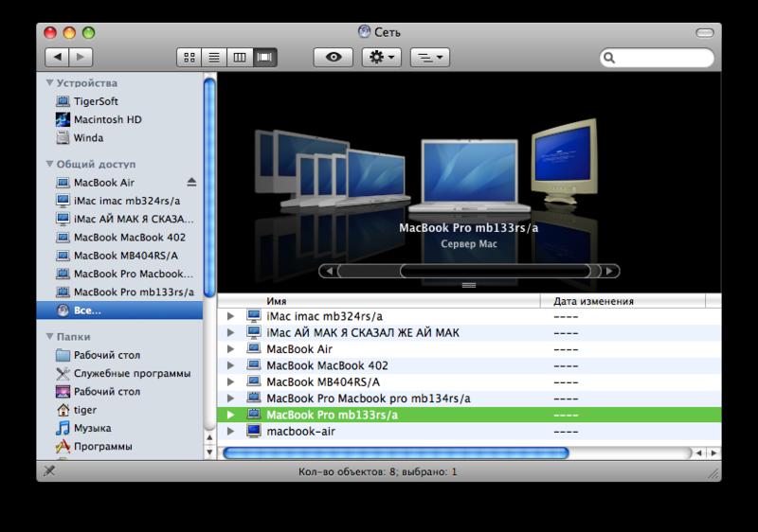
Task: Open the Программы folder in sidebar
Action: pos(102,446)
